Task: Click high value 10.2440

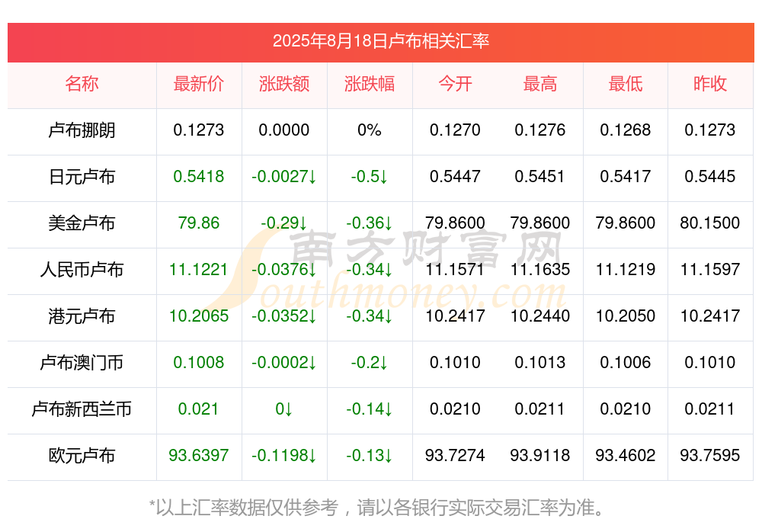Action: [x=540, y=316]
